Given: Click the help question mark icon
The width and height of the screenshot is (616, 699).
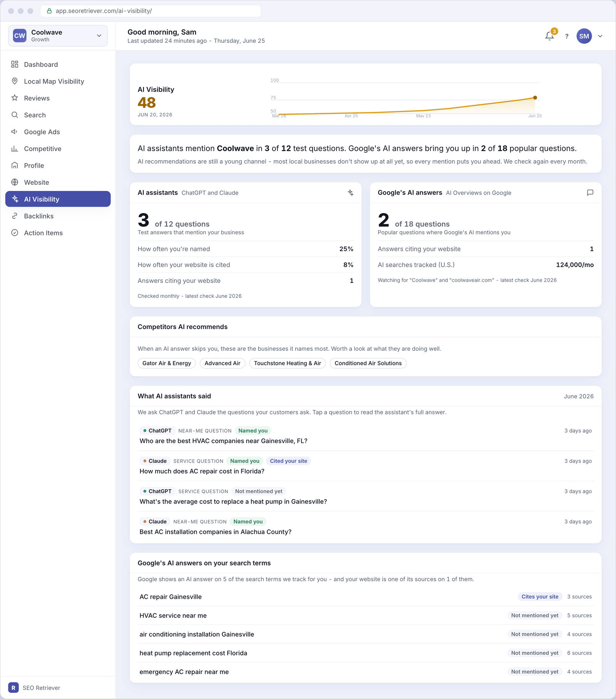Looking at the screenshot, I should (x=567, y=36).
